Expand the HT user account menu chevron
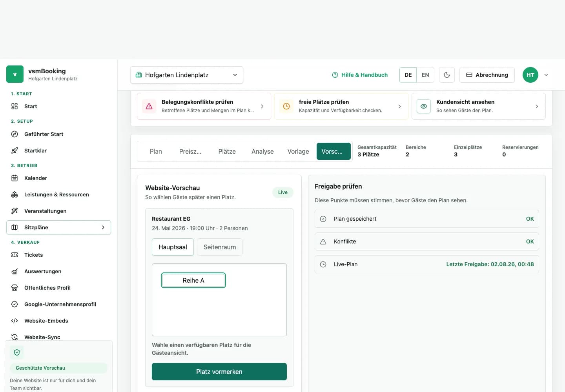Screen dimensions: 565x392 (546, 75)
